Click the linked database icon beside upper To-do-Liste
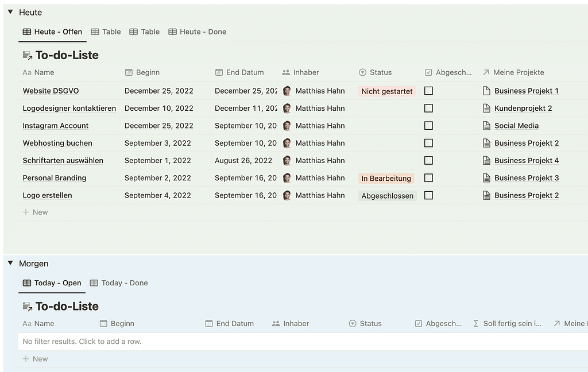 [x=27, y=56]
